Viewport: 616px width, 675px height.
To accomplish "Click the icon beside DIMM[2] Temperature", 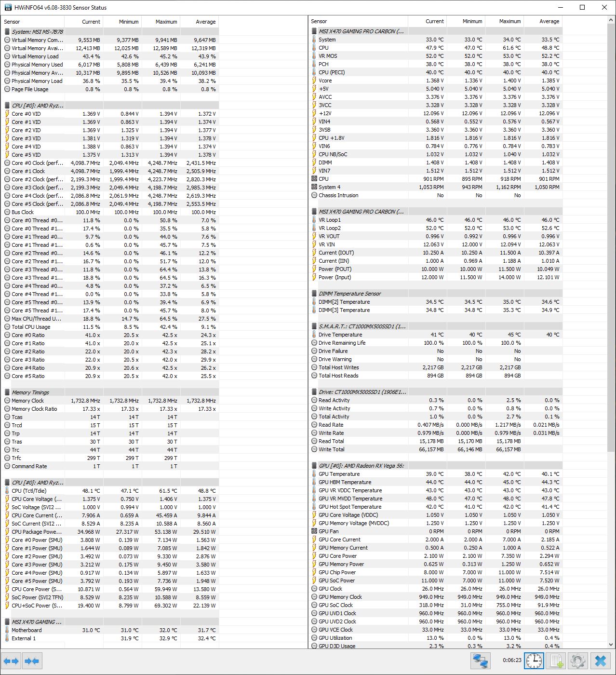I will click(x=314, y=302).
